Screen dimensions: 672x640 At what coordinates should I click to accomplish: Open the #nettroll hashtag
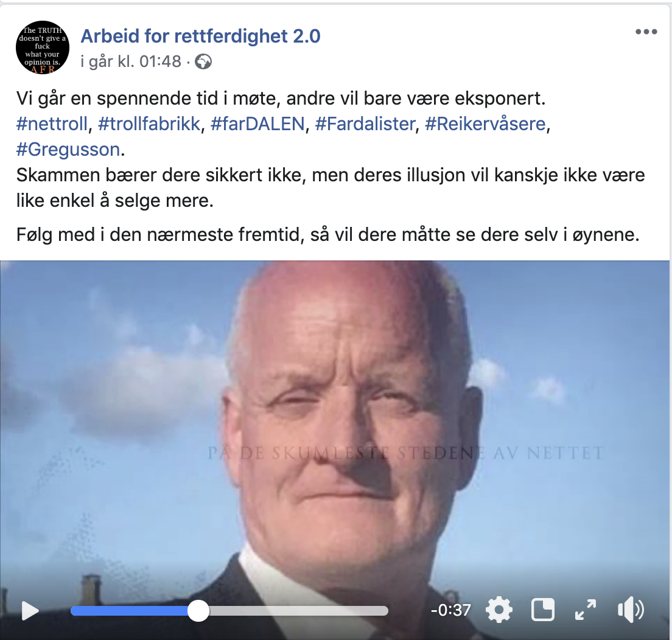tap(52, 123)
